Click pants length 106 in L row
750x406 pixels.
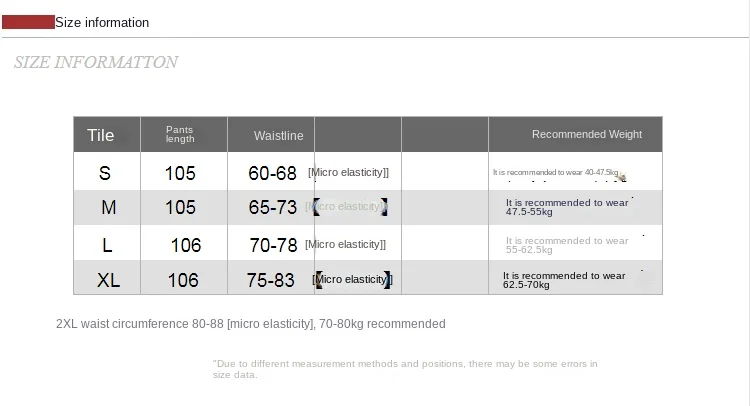pyautogui.click(x=186, y=245)
